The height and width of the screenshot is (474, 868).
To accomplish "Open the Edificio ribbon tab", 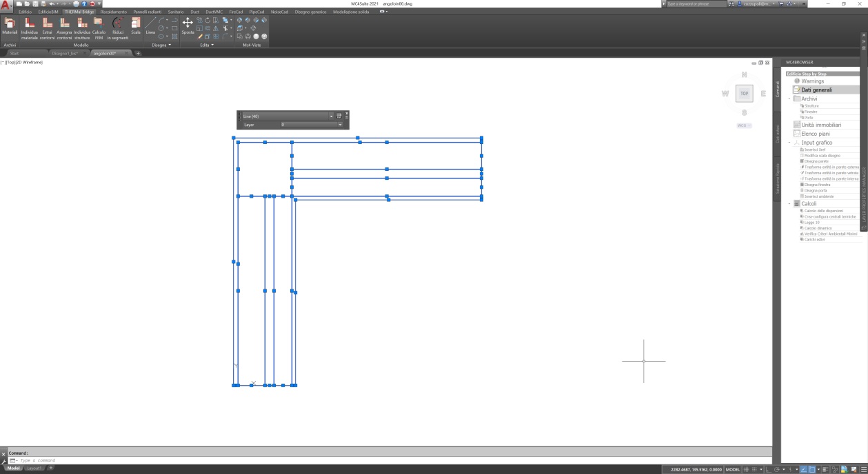I will point(24,12).
